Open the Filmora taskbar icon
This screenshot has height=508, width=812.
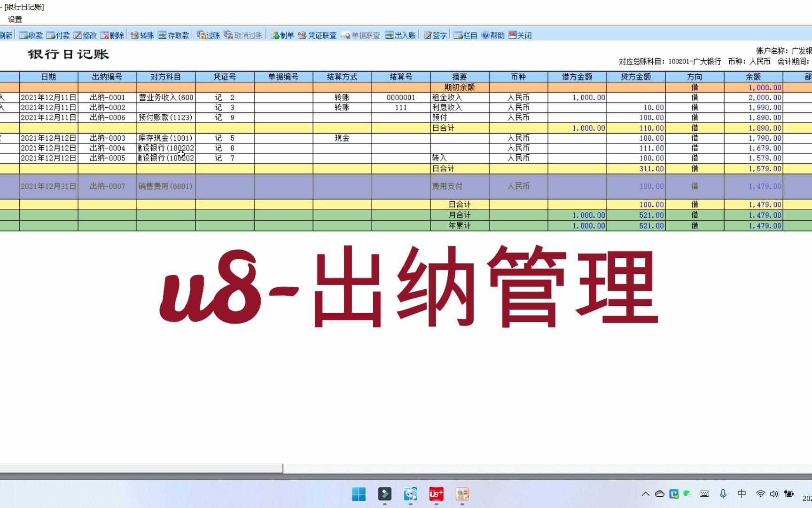click(x=385, y=494)
